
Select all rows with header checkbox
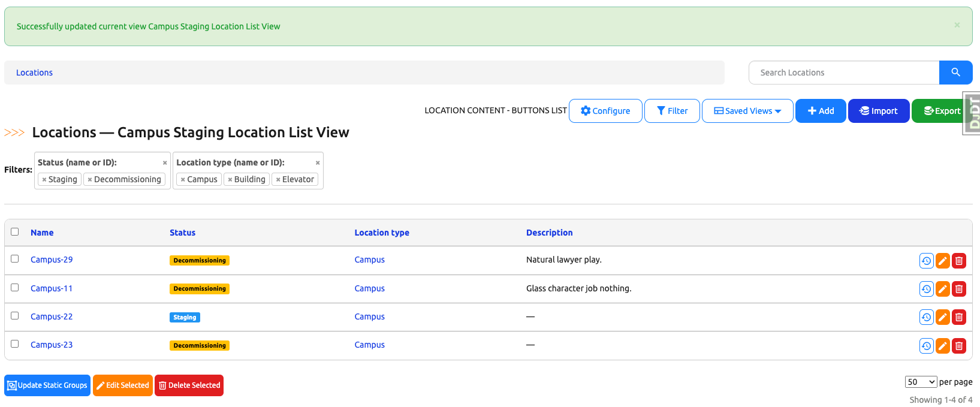[15, 231]
